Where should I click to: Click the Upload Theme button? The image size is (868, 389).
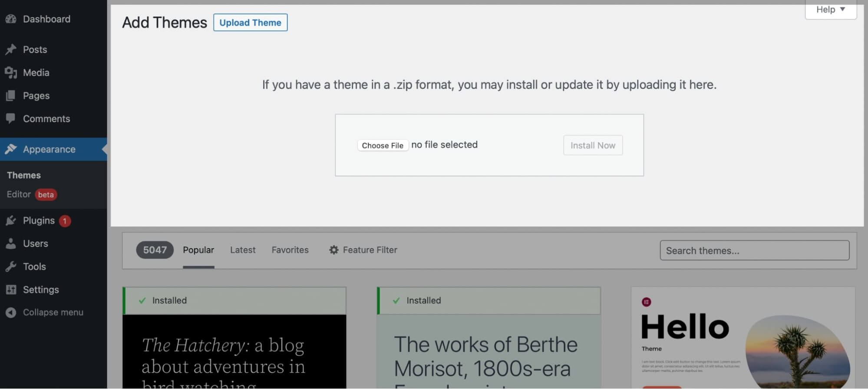pyautogui.click(x=250, y=23)
